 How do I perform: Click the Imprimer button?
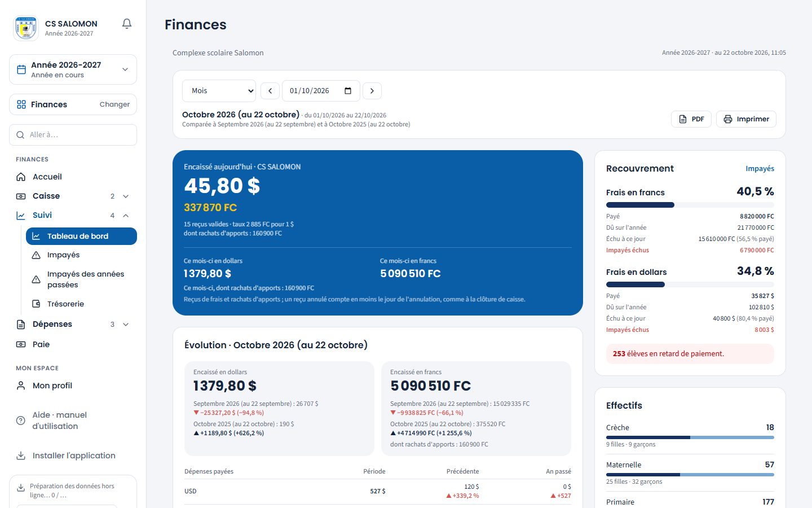746,119
